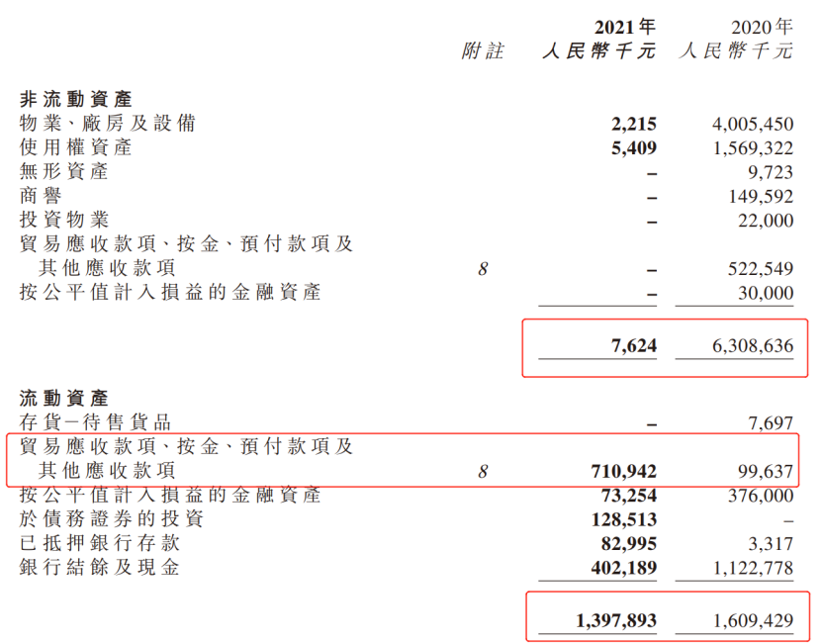Click the 2021年 column header
Image resolution: width=822 pixels, height=644 pixels.
624,26
